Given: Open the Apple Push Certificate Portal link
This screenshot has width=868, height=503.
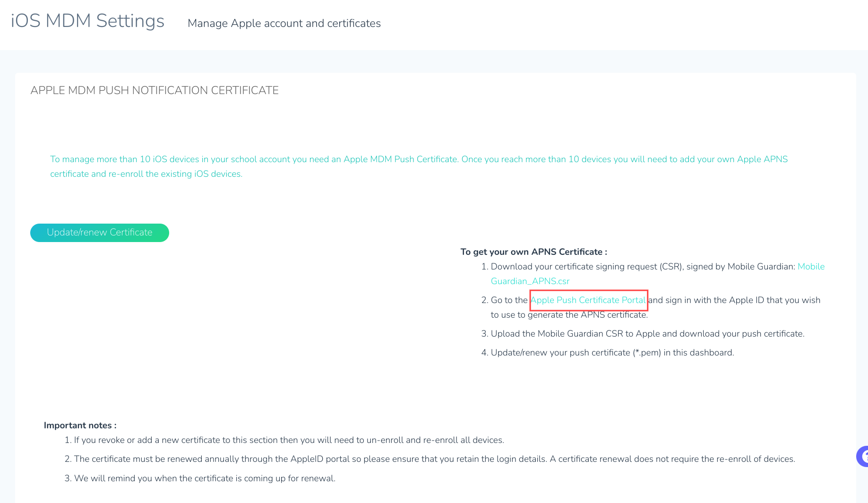Looking at the screenshot, I should tap(588, 300).
